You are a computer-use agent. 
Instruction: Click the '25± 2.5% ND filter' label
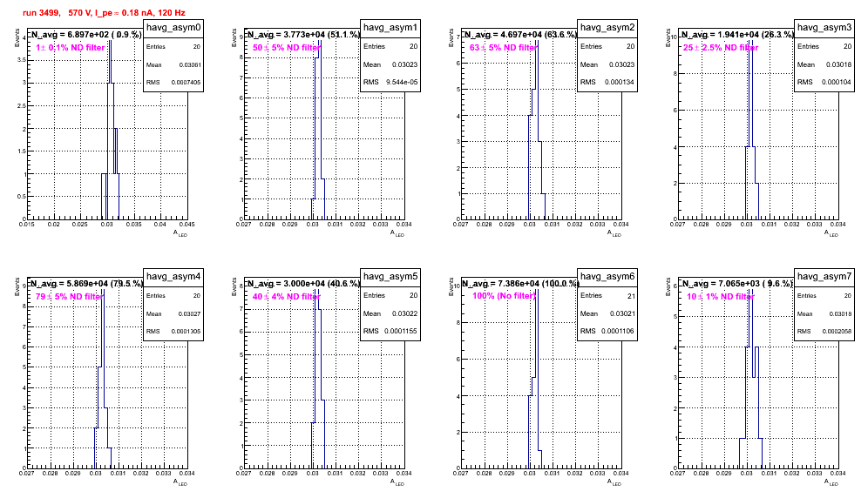[721, 48]
